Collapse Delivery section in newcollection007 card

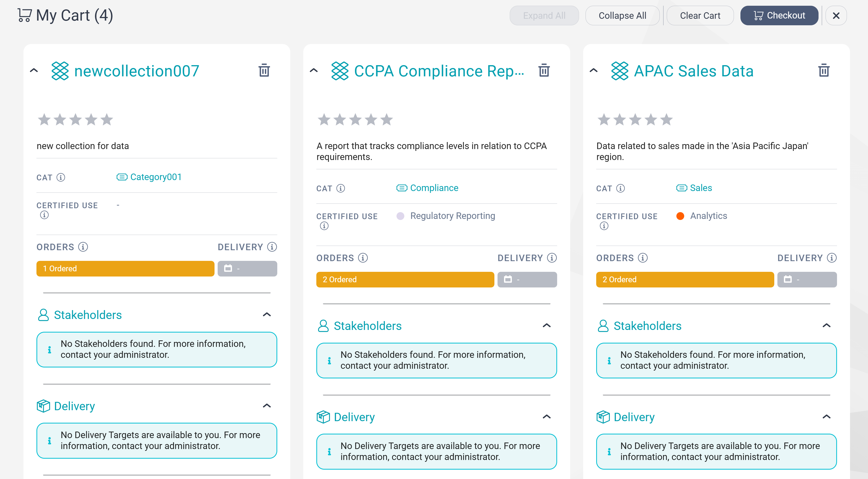(x=267, y=406)
